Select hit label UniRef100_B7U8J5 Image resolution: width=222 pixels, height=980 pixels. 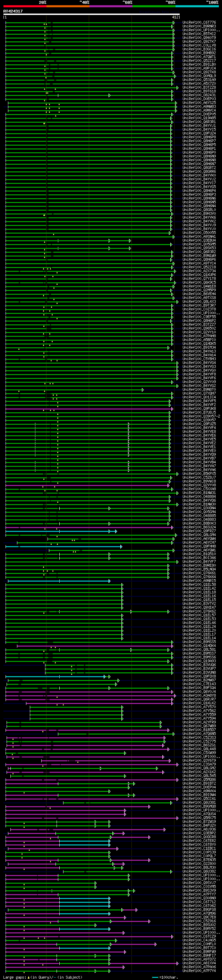[199, 412]
